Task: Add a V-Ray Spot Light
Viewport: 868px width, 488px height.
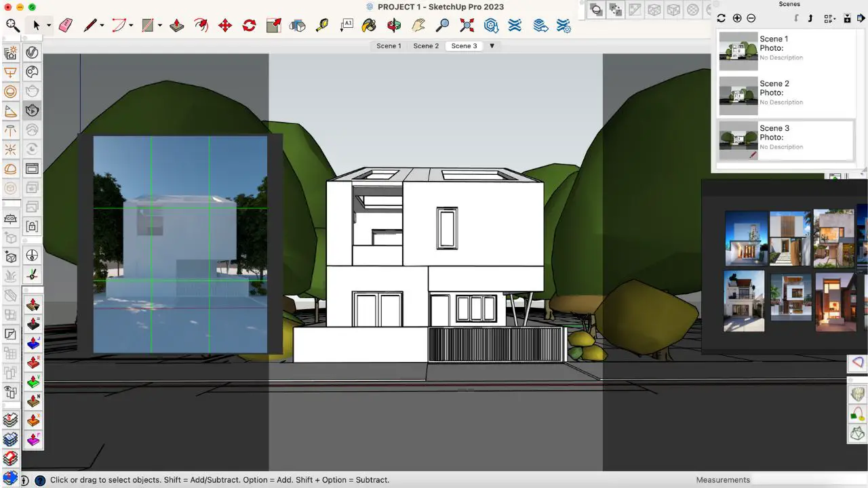Action: click(10, 110)
